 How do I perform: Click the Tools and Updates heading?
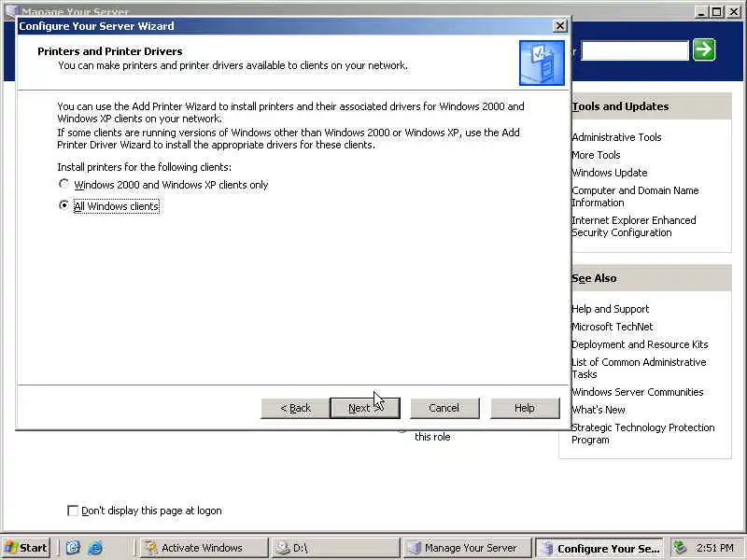point(620,106)
